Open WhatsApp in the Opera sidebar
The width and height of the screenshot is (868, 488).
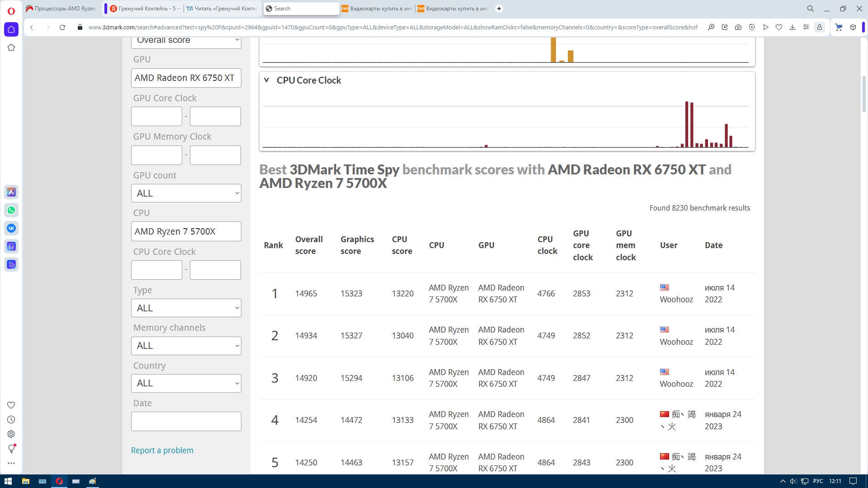coord(11,210)
